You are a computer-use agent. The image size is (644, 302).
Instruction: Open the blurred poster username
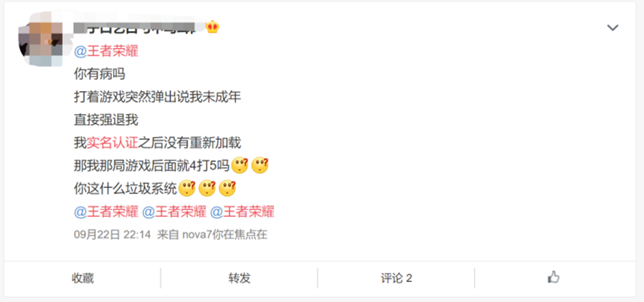[139, 27]
